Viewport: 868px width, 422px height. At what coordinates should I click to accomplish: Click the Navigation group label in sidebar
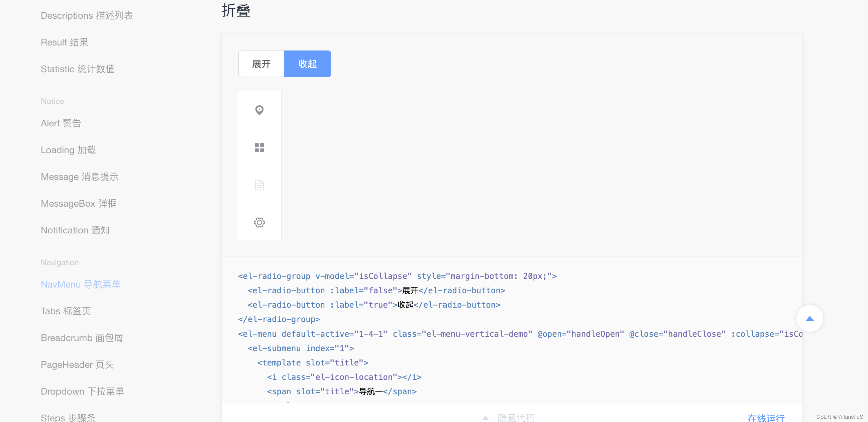click(x=60, y=262)
